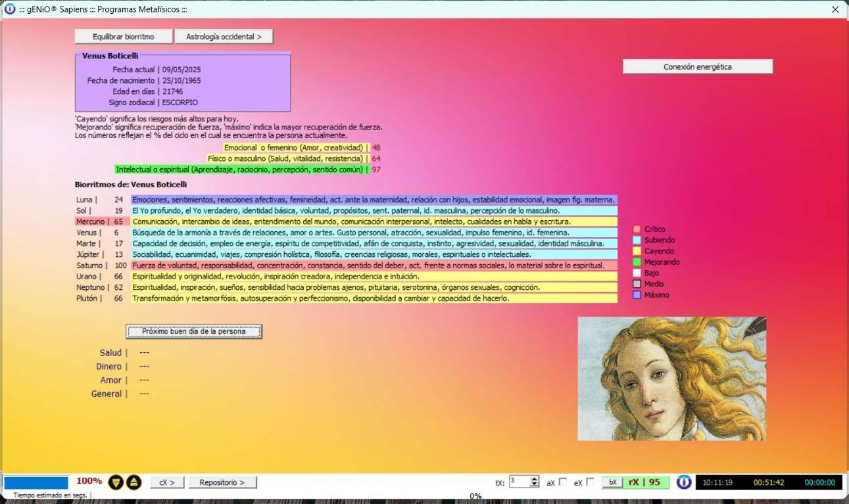Click the Mercurio value 65
The height and width of the screenshot is (504, 849).
[118, 222]
